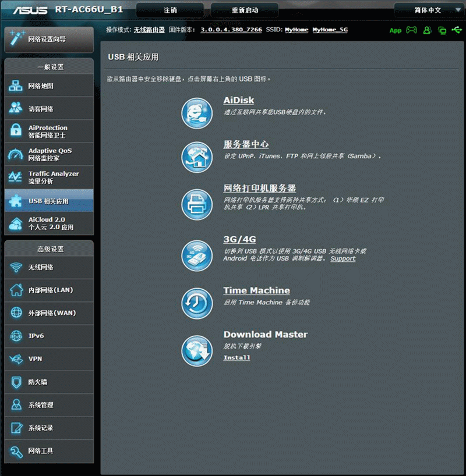Click the AiDisk globe icon

pyautogui.click(x=197, y=113)
